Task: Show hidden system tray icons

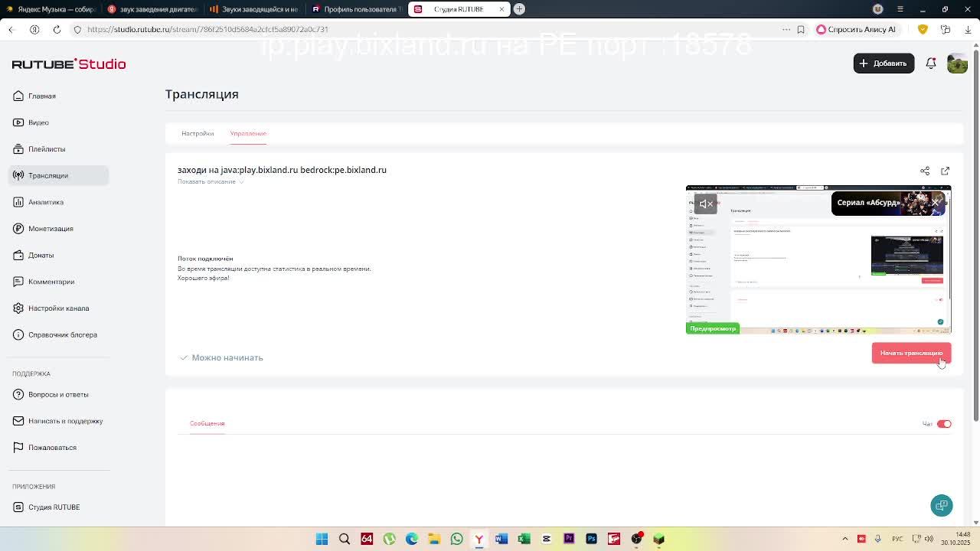Action: click(845, 539)
